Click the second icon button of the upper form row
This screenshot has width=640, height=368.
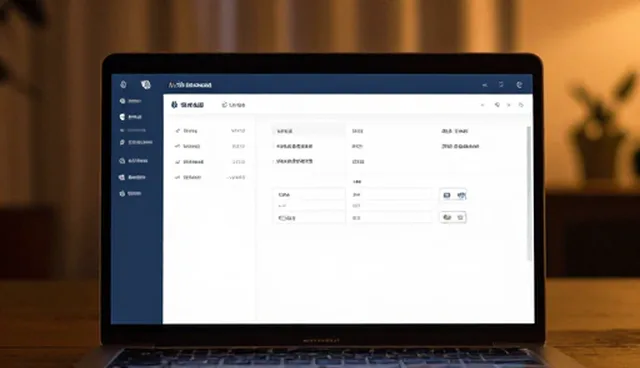click(x=461, y=195)
